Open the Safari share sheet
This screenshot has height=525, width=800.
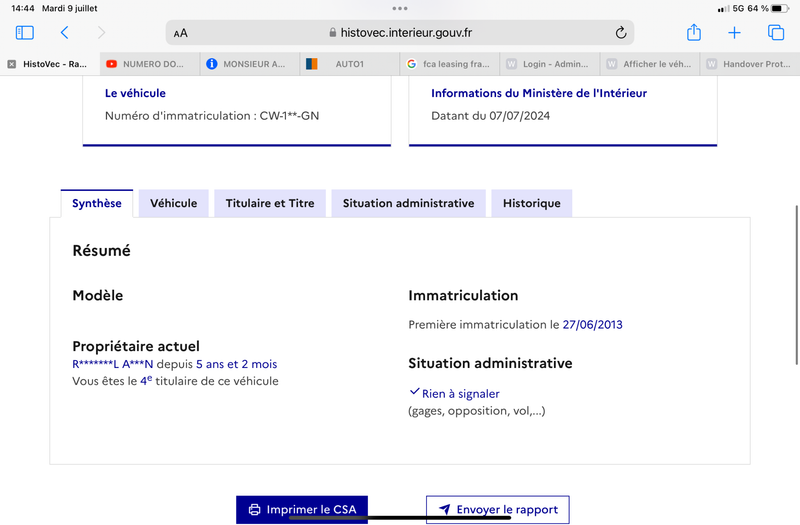[693, 32]
